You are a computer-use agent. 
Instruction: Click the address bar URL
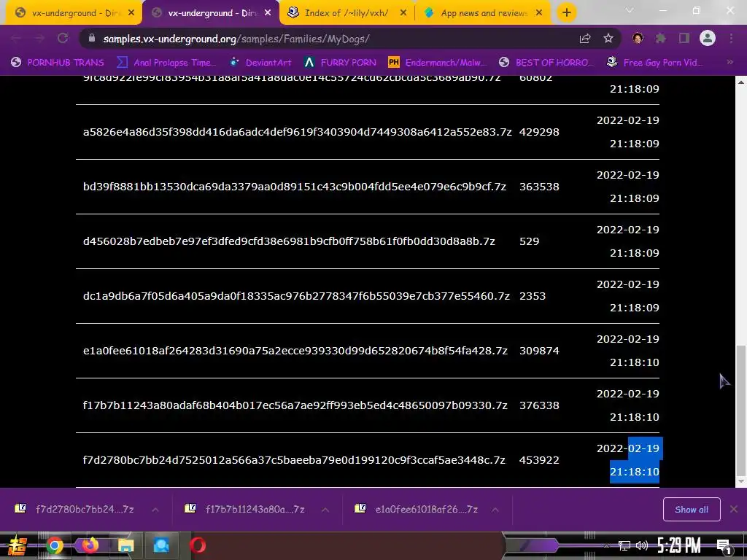[x=236, y=39]
